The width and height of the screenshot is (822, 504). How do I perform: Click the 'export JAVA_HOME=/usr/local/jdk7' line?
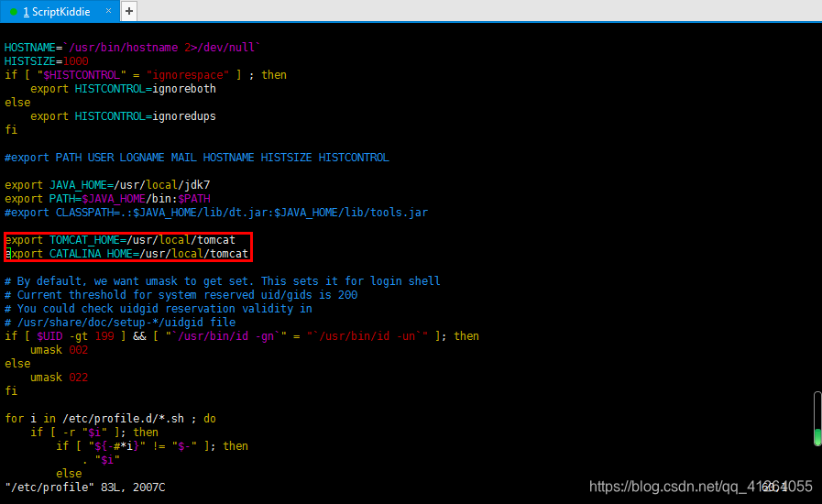point(107,184)
